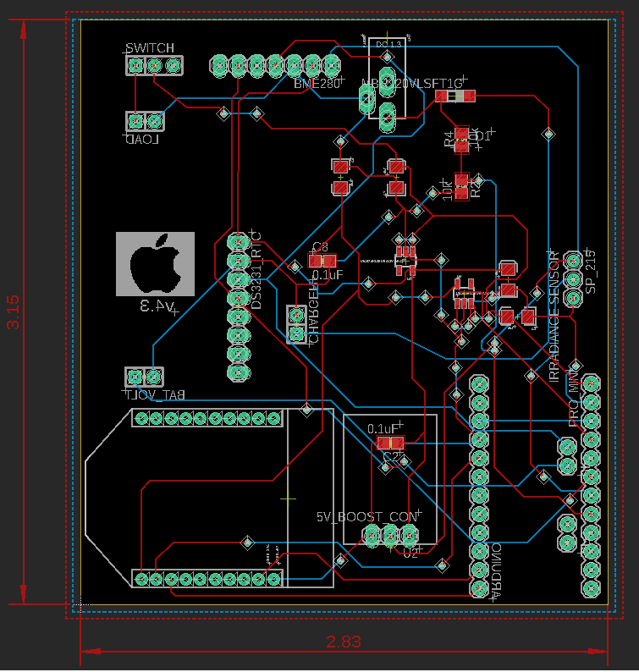Click the _SWITCH component label
Viewport: 639px width, 672px height.
point(150,47)
